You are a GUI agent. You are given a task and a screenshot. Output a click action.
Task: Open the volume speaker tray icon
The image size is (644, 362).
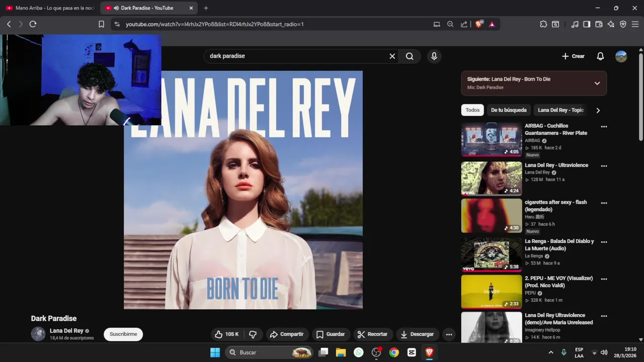click(x=604, y=352)
